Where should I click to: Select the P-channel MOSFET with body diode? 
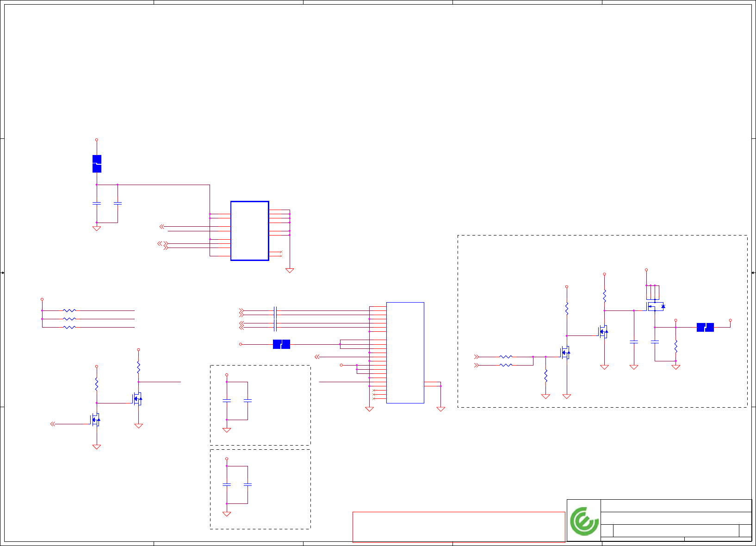coord(656,306)
